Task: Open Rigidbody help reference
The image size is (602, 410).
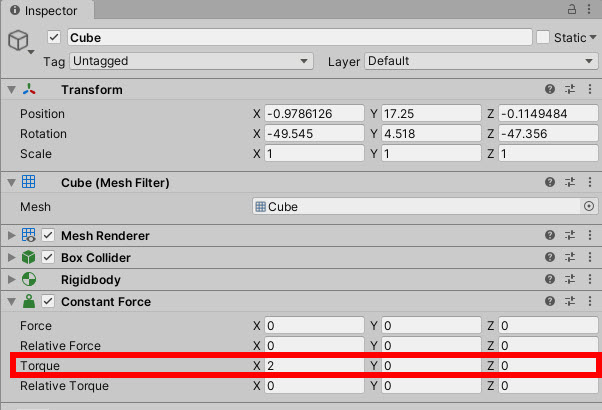Action: [550, 279]
